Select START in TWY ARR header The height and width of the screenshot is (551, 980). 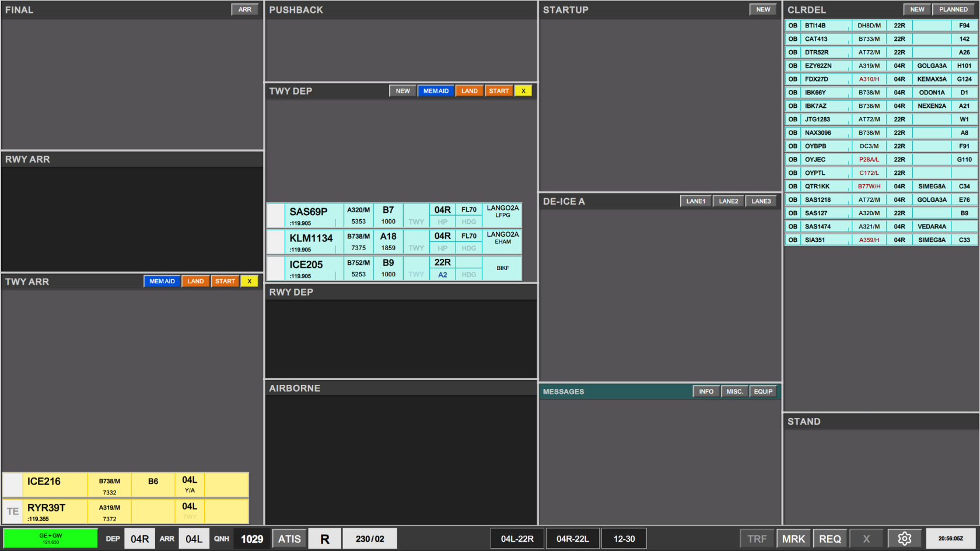coord(225,281)
